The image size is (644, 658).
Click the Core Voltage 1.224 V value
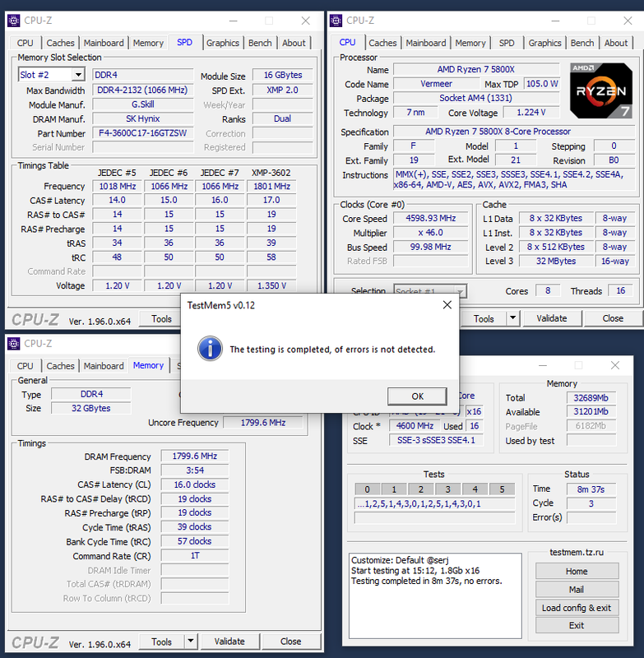coord(531,112)
